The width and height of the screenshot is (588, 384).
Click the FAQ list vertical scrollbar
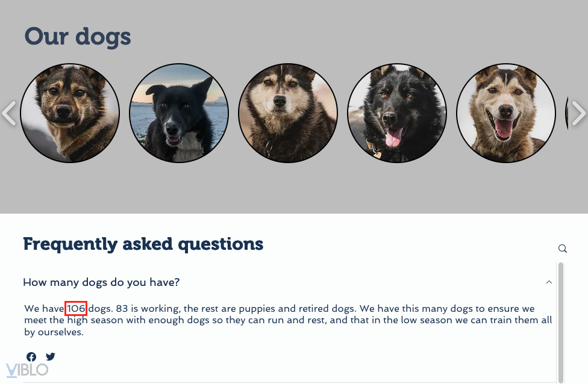coord(561,319)
